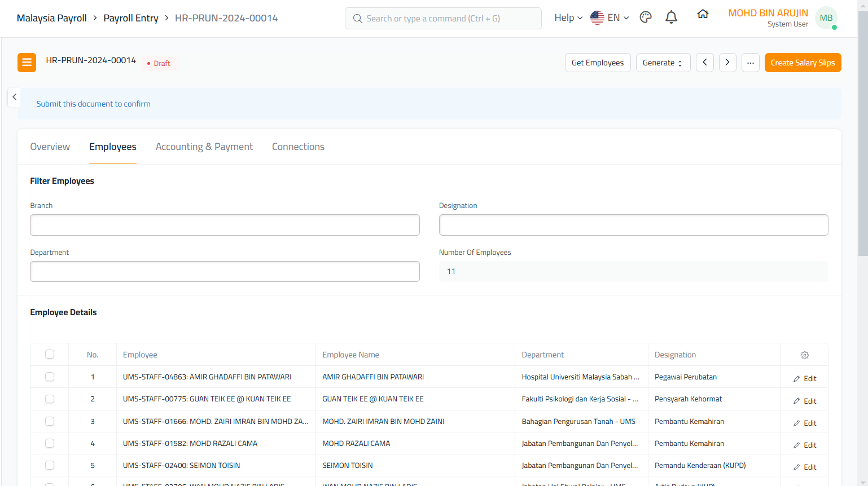This screenshot has width=868, height=486.
Task: Open the orange sidebar hamburger menu
Action: (x=27, y=63)
